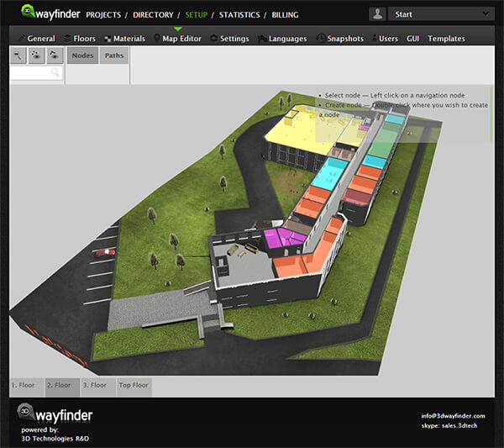Open the Snapshots tab

(345, 39)
